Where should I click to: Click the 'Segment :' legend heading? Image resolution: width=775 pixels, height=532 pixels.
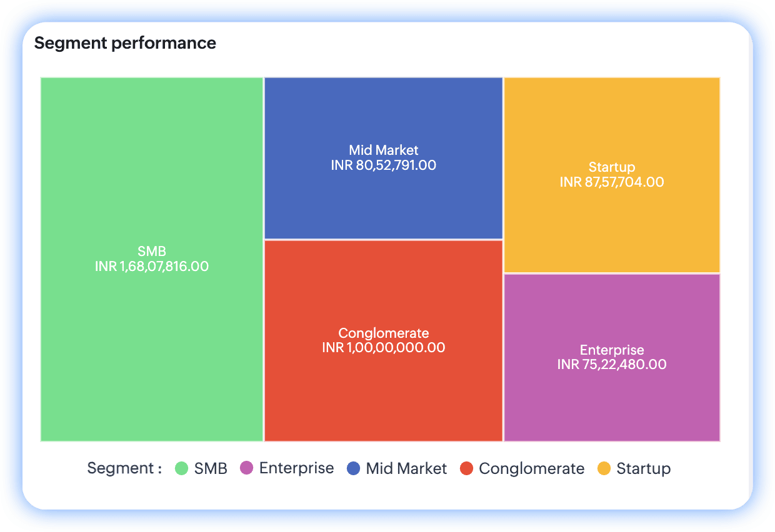click(124, 468)
